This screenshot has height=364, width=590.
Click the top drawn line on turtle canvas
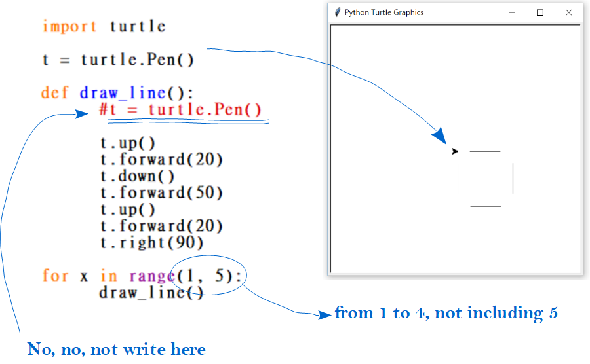tap(485, 151)
